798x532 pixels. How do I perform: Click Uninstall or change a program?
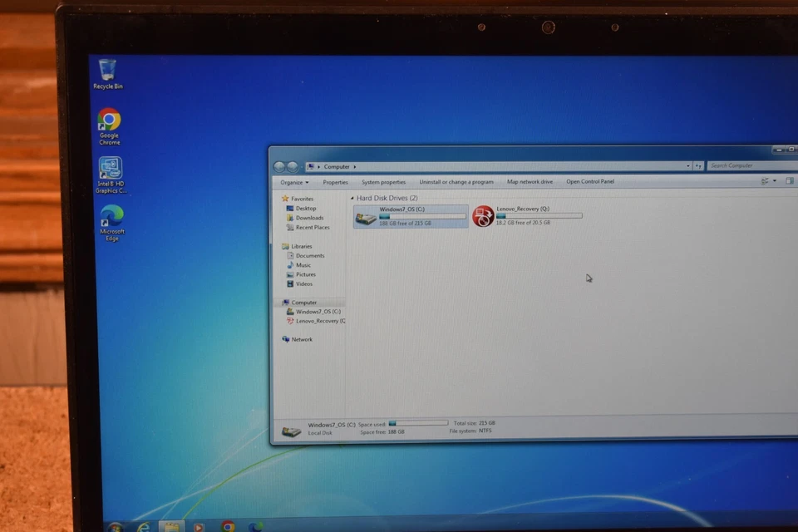(x=456, y=182)
